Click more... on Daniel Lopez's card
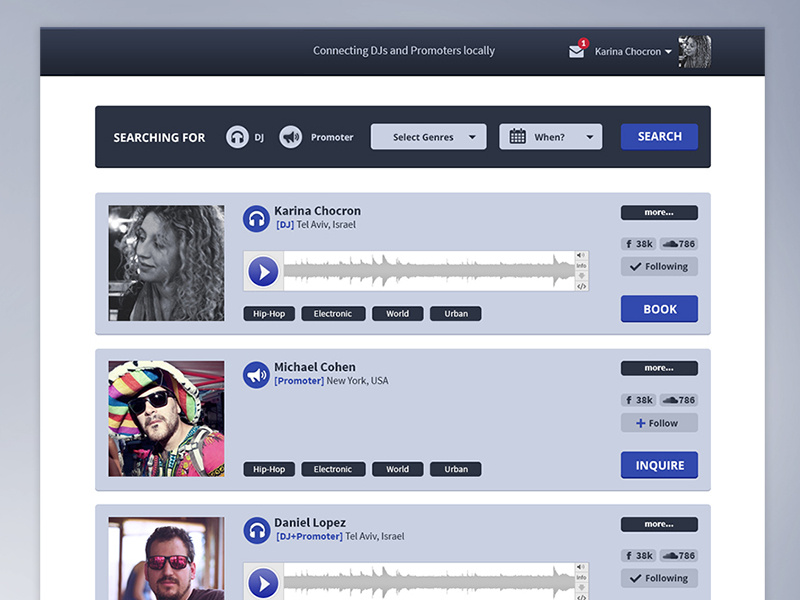This screenshot has width=800, height=600. (x=659, y=524)
